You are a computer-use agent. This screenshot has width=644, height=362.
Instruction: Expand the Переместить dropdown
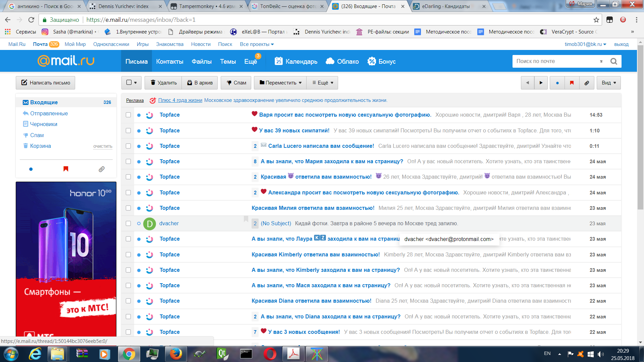click(x=280, y=83)
